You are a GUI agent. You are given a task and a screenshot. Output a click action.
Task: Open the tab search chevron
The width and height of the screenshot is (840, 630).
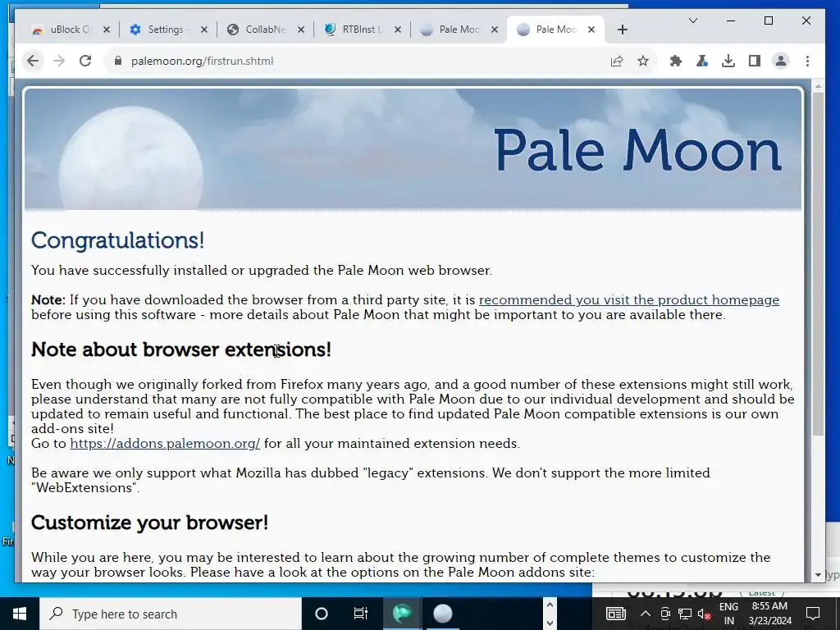coord(692,21)
